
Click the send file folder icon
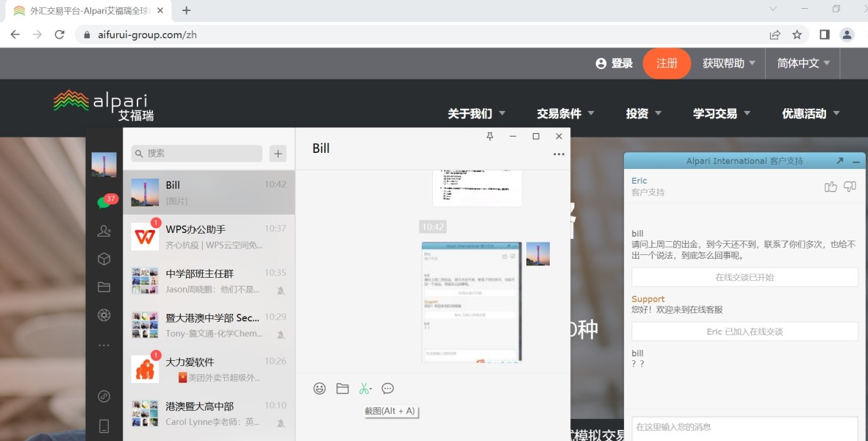(x=342, y=388)
